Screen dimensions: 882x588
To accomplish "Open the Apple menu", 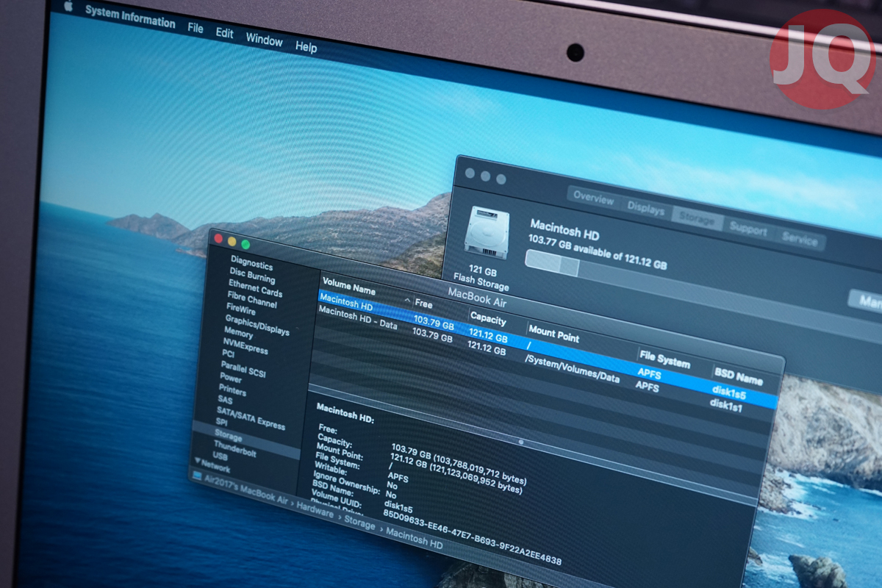I will tap(69, 5).
